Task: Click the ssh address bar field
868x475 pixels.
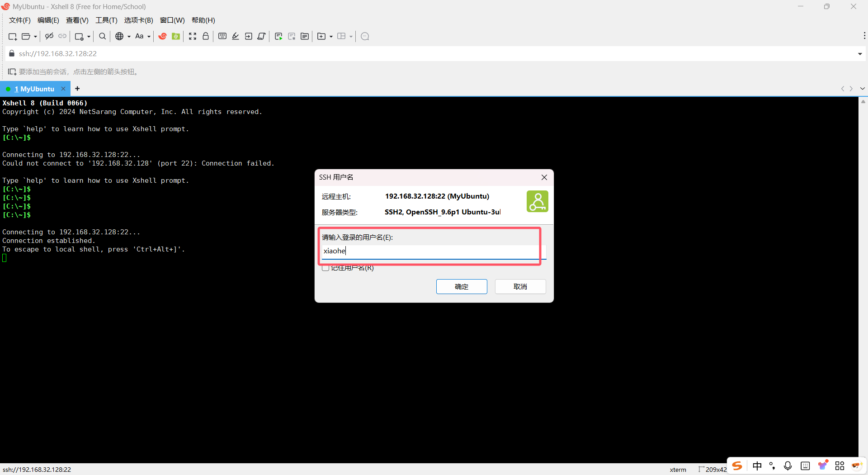Action: pyautogui.click(x=434, y=53)
